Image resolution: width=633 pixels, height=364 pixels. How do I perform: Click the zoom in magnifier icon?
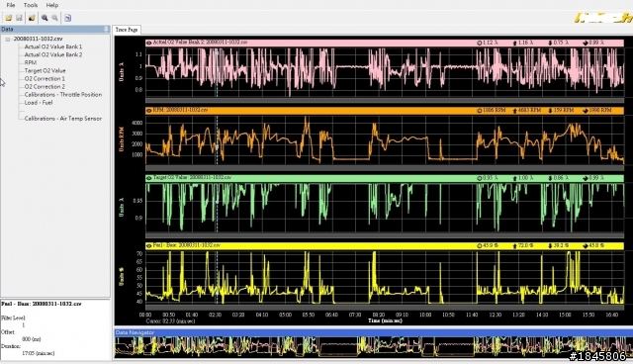[x=45, y=18]
